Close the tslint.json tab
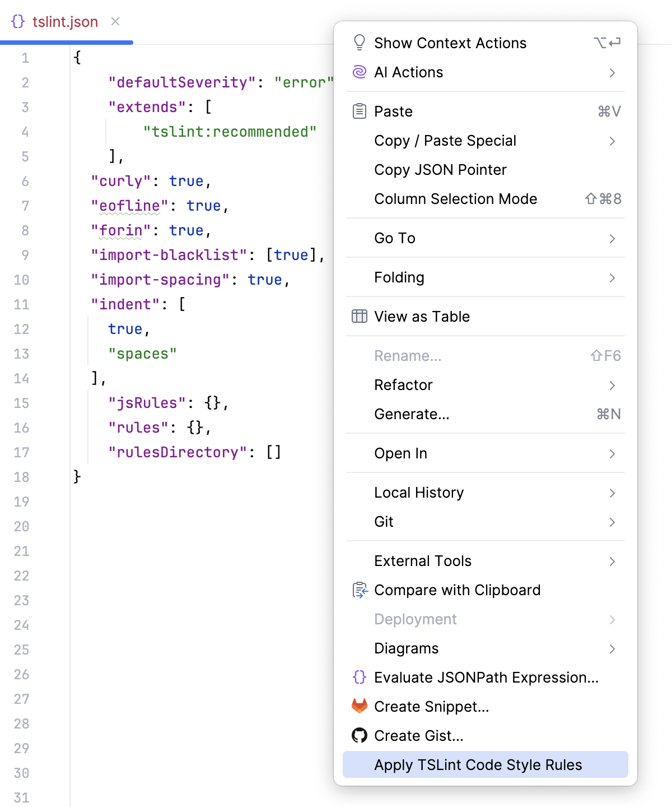672x807 pixels. (x=115, y=22)
